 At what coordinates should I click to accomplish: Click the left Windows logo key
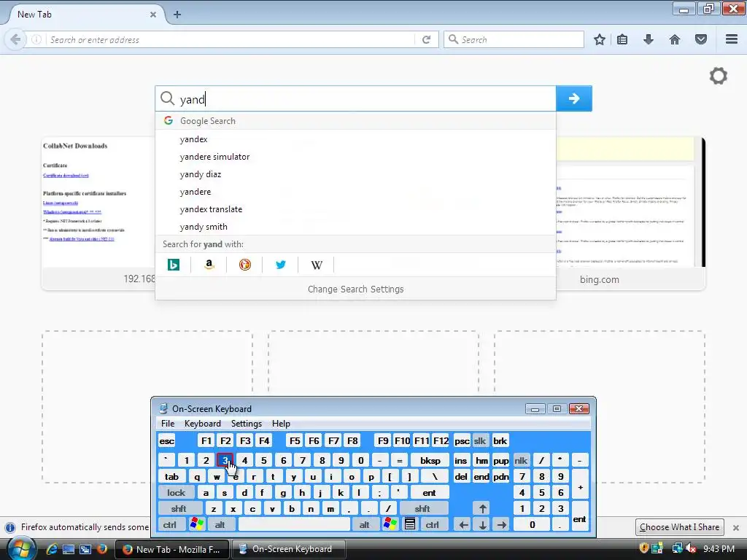196,525
